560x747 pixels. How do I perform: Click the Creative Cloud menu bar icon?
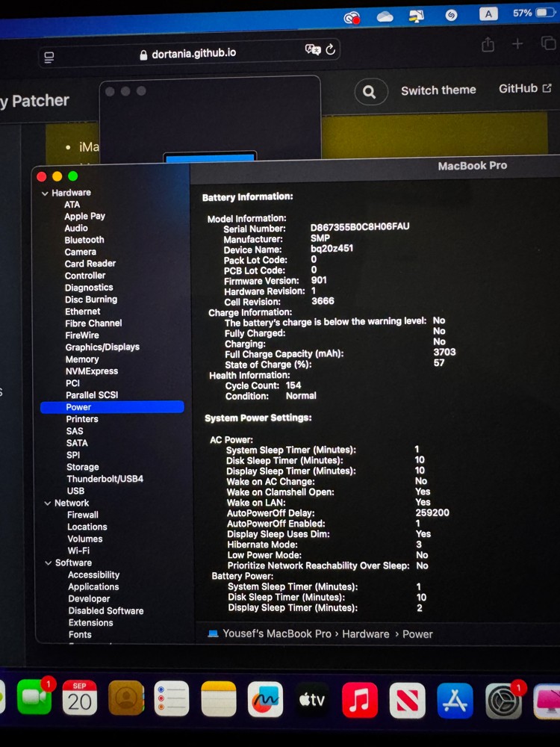click(352, 18)
